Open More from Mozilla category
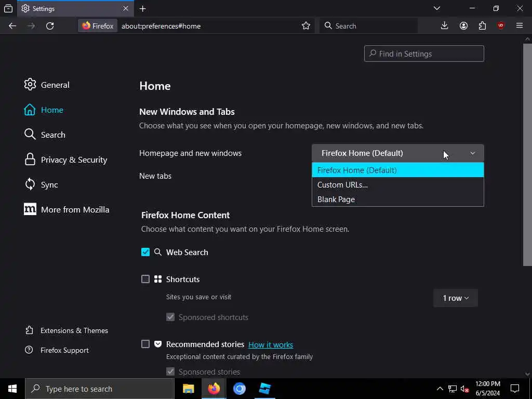The height and width of the screenshot is (399, 532). tap(67, 209)
